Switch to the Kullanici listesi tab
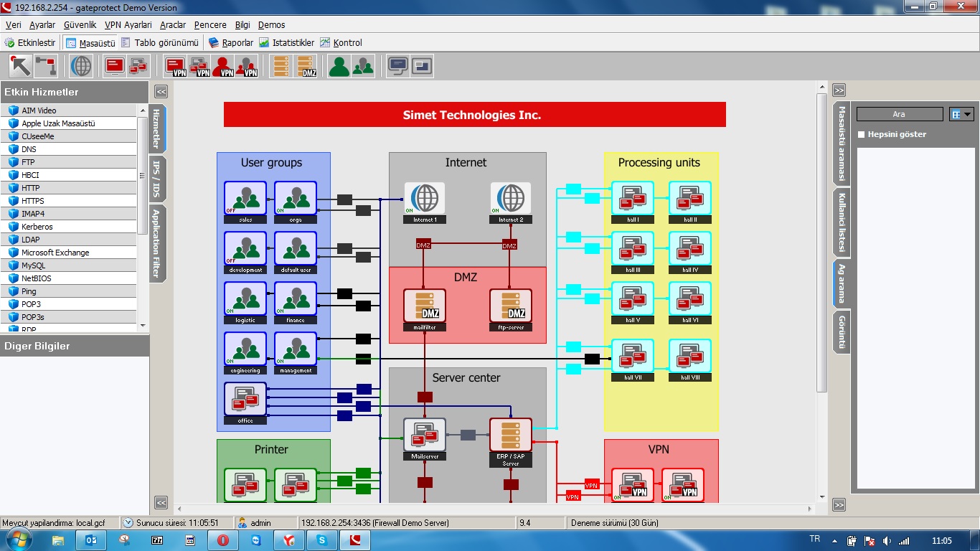980x551 pixels. 842,222
